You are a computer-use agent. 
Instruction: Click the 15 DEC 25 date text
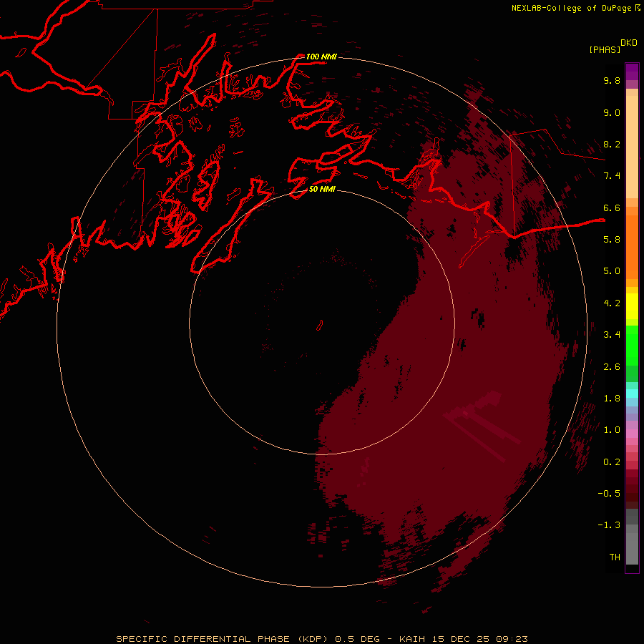[462, 639]
